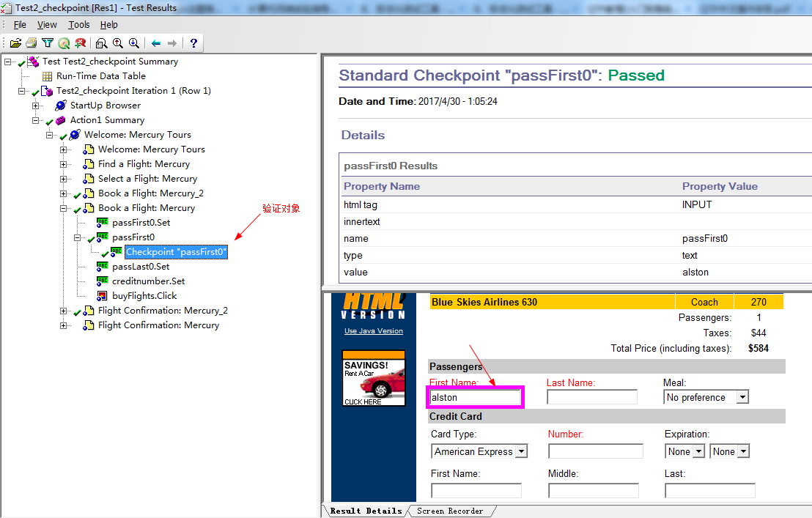Collapse the passFirst0 tree node
The height and width of the screenshot is (518, 812).
[78, 237]
